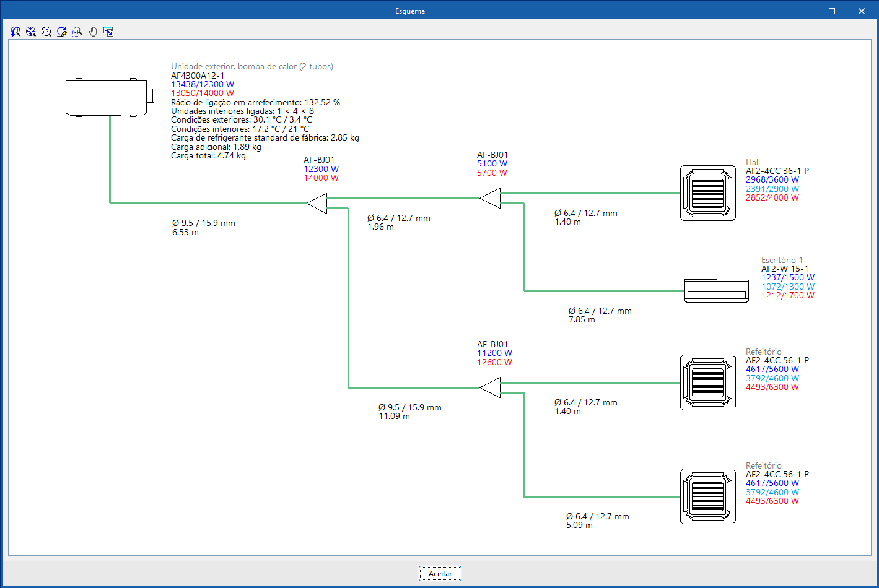Screen dimensions: 879x588
Task: Click the branch joint value 5700 W
Action: pos(492,173)
